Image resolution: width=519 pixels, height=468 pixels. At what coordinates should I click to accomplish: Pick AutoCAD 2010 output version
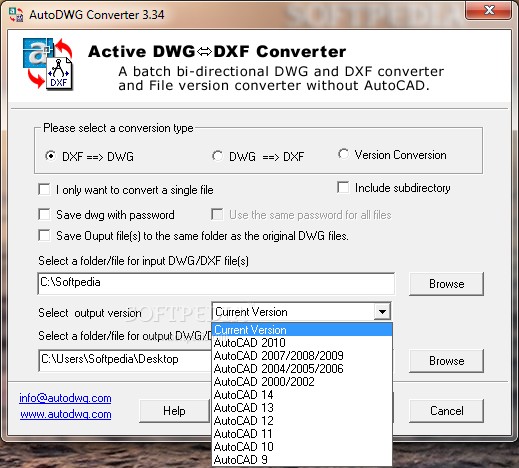pos(302,343)
